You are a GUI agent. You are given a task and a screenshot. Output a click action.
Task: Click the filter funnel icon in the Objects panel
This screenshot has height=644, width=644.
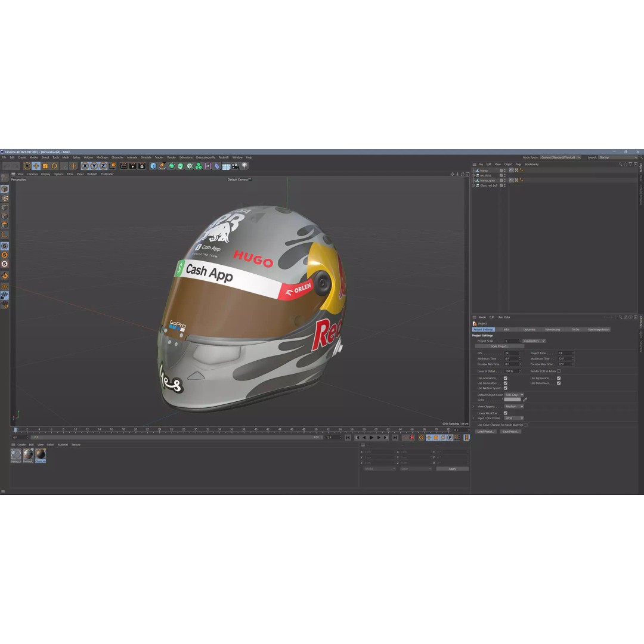630,164
